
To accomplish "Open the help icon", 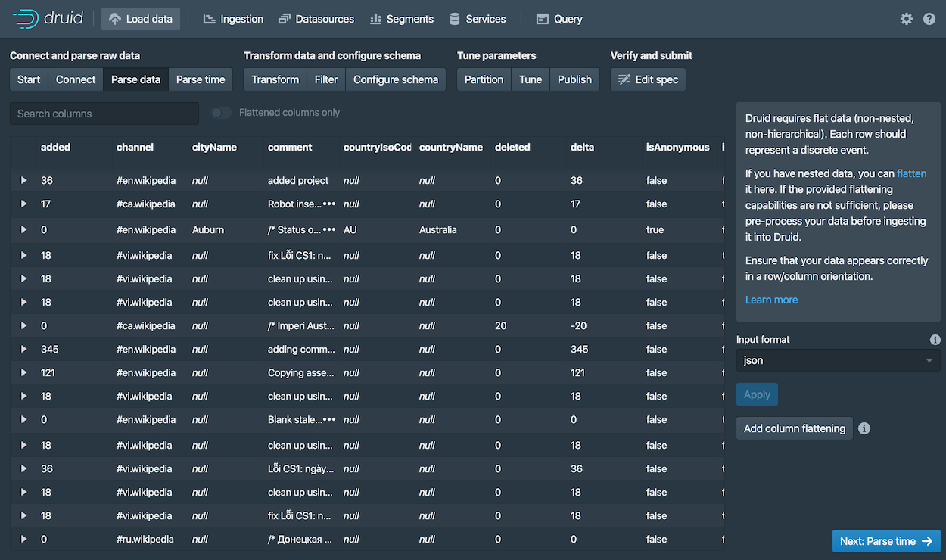I will click(931, 19).
